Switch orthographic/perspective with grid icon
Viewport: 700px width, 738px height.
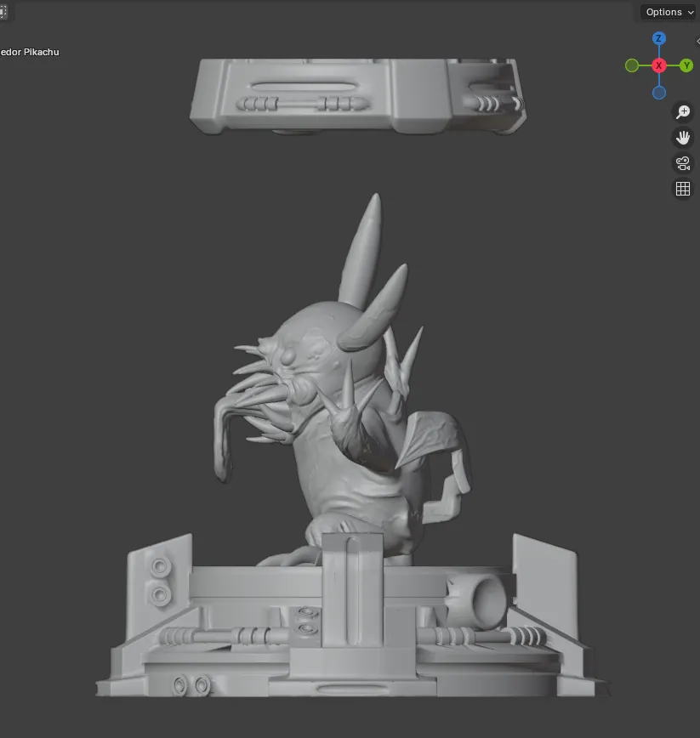coord(683,190)
